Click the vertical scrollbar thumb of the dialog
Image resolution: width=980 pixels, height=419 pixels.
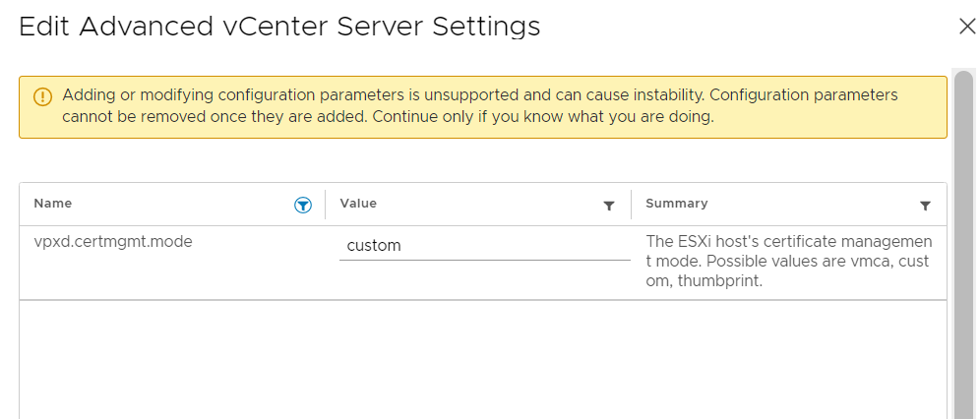[965, 245]
